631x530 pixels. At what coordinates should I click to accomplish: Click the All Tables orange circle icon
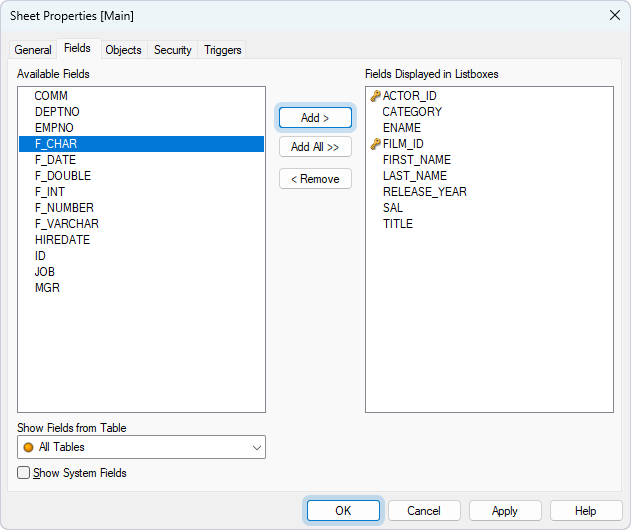coord(29,448)
